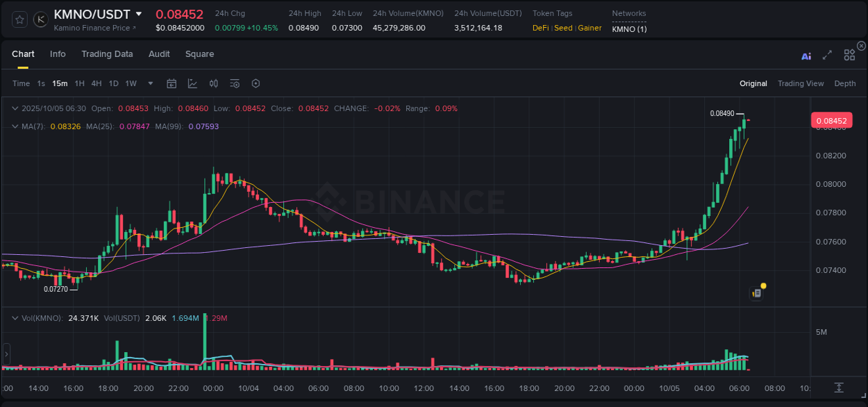Open the AI analysis feature
868x407 pixels.
coord(806,56)
